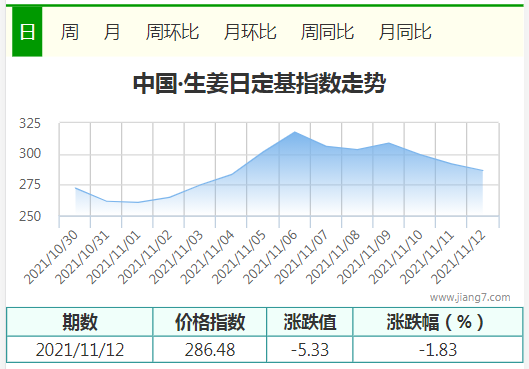The image size is (529, 369).
Task: Switch to the 周 weekly tab
Action: click(x=69, y=32)
